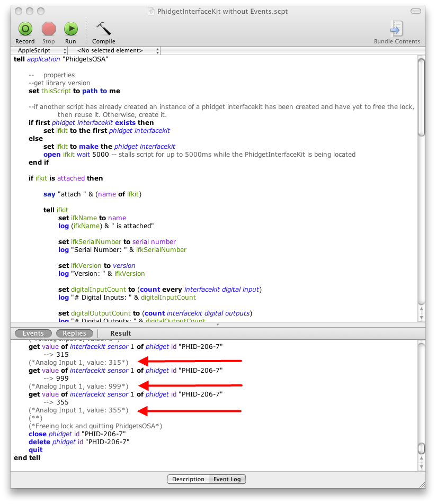
Task: Click 'delete phidget id "PHID-206-7"' log line
Action: [79, 442]
